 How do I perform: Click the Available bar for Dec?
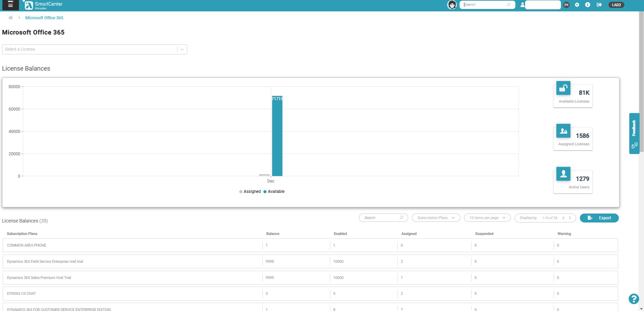[277, 136]
